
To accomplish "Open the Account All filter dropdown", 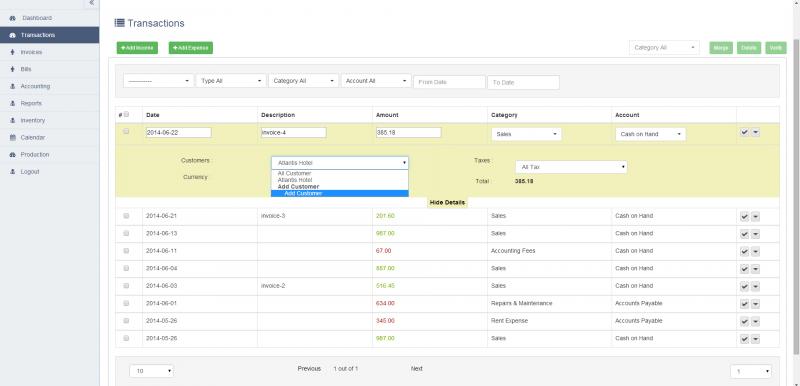I will pyautogui.click(x=376, y=81).
